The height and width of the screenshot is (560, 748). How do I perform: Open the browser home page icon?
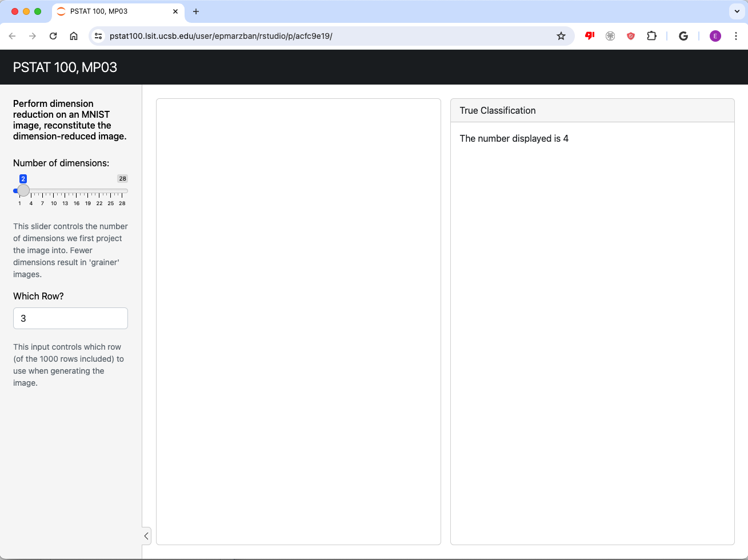click(x=74, y=36)
